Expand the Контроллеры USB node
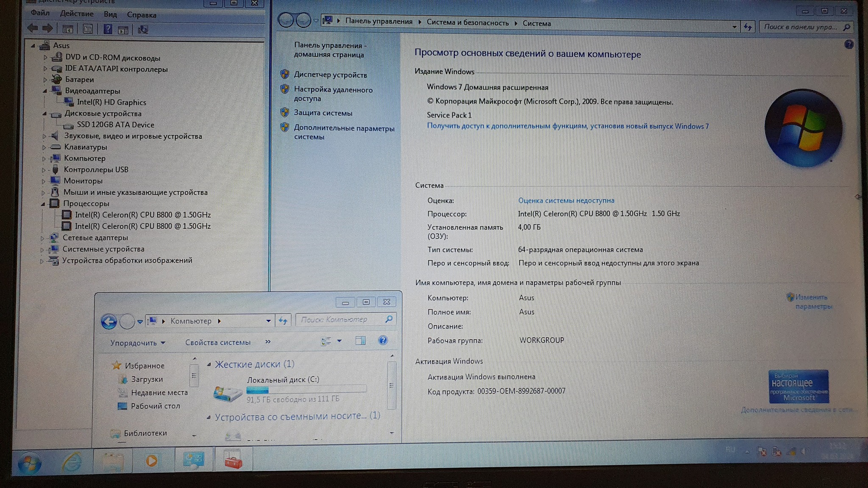868x488 pixels. tap(43, 170)
